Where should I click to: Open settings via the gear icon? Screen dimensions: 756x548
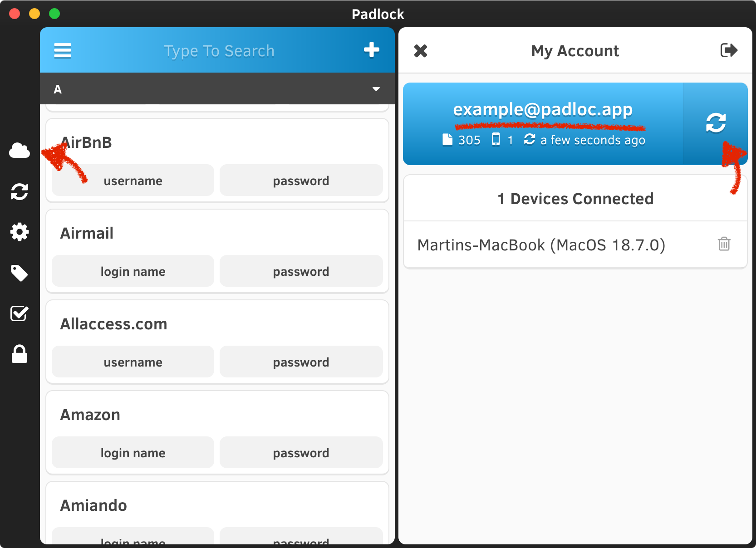tap(20, 232)
